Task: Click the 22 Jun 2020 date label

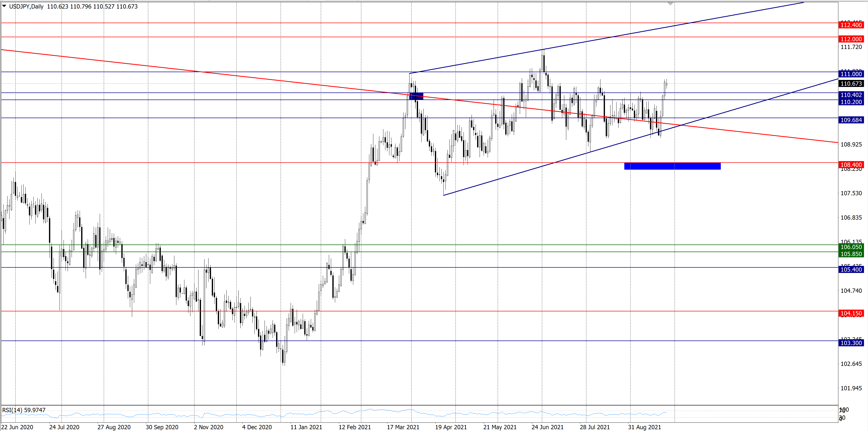Action: 17,427
